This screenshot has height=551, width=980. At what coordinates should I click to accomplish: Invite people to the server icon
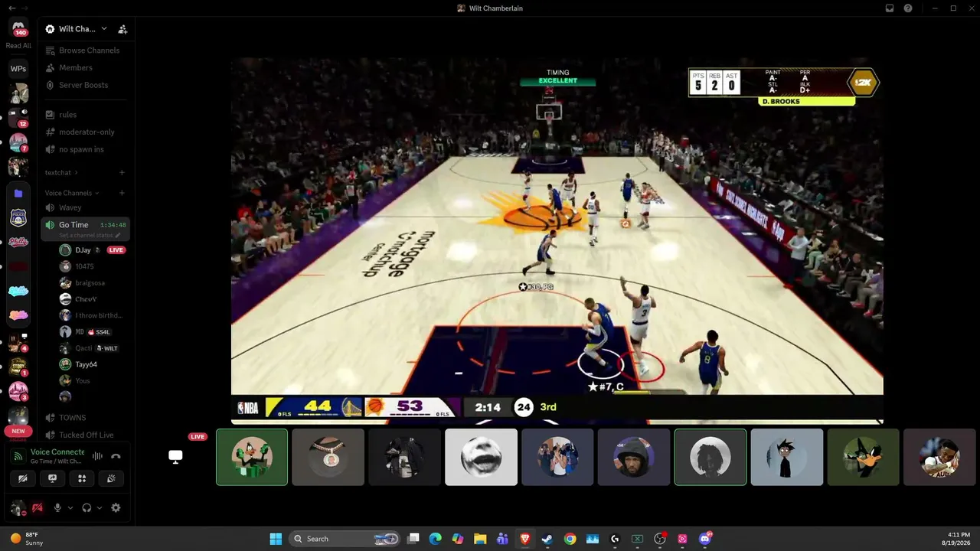pyautogui.click(x=122, y=29)
